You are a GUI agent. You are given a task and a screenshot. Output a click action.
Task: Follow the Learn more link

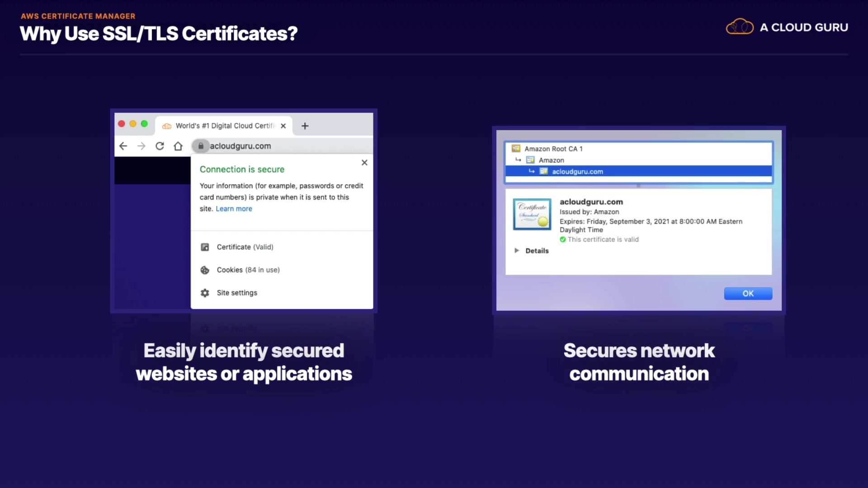[x=234, y=209]
